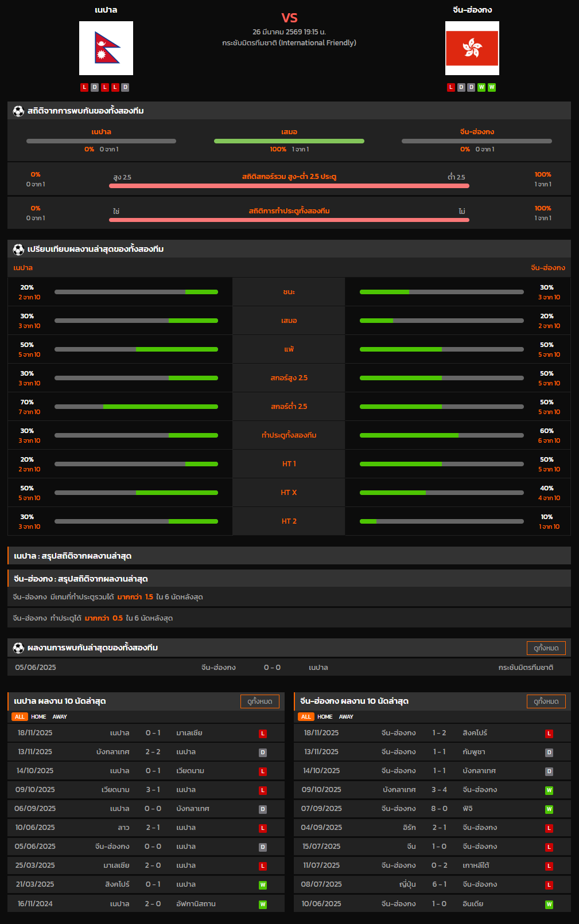This screenshot has height=924, width=579.
Task: Click the green เสมอ 100% head-to-head bar
Action: (x=289, y=141)
